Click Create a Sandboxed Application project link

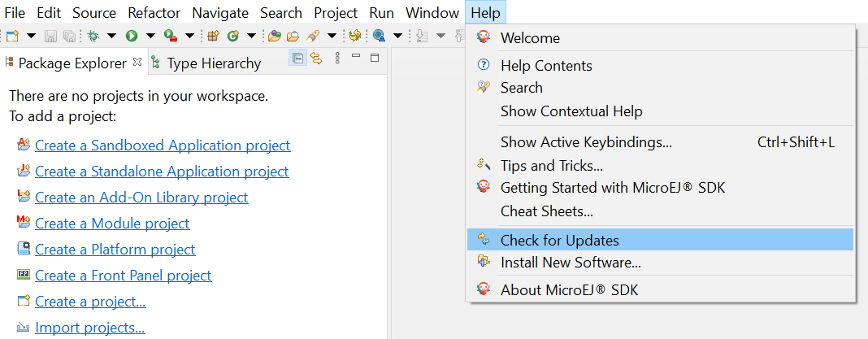coord(163,146)
